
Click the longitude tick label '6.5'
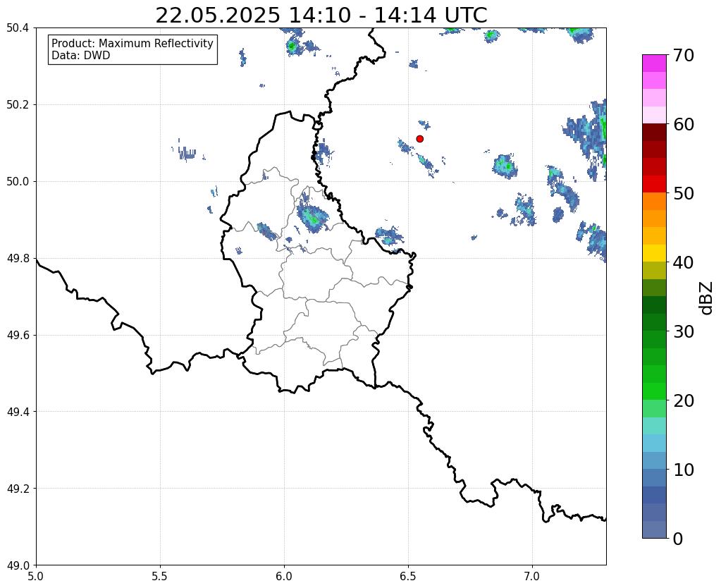408,577
